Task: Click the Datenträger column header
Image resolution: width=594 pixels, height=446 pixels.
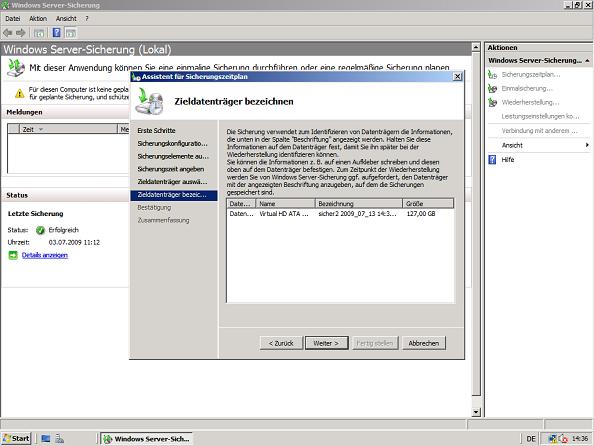Action: click(241, 203)
